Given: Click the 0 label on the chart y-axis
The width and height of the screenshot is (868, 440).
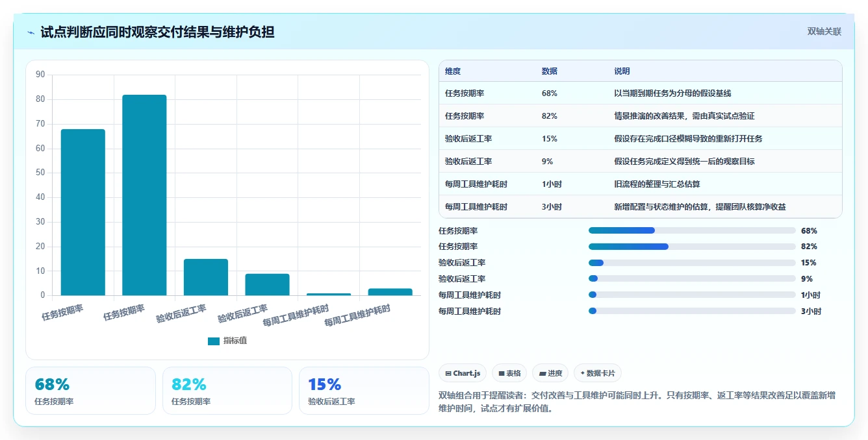Looking at the screenshot, I should [x=43, y=295].
